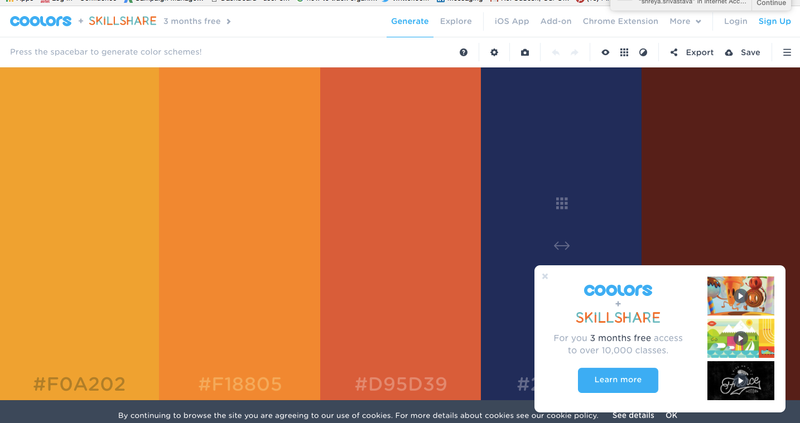Click the share icon beside Export
Viewport: 800px width, 423px height.
[673, 52]
